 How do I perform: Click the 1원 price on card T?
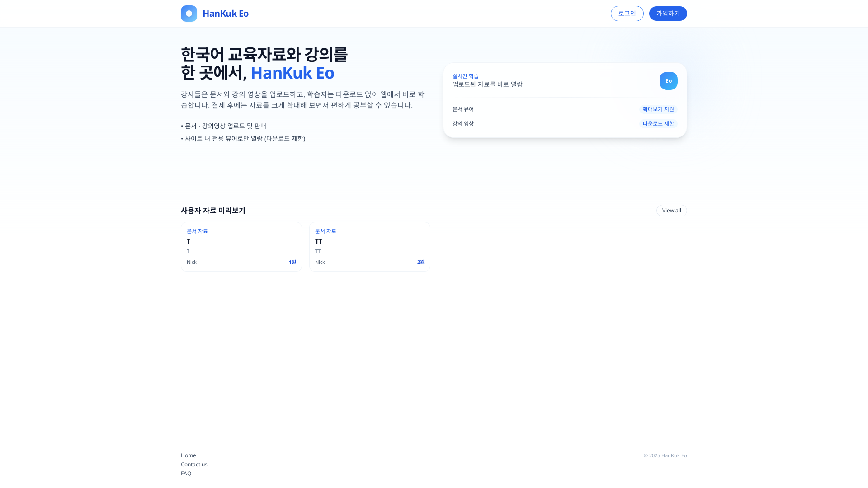pos(292,262)
